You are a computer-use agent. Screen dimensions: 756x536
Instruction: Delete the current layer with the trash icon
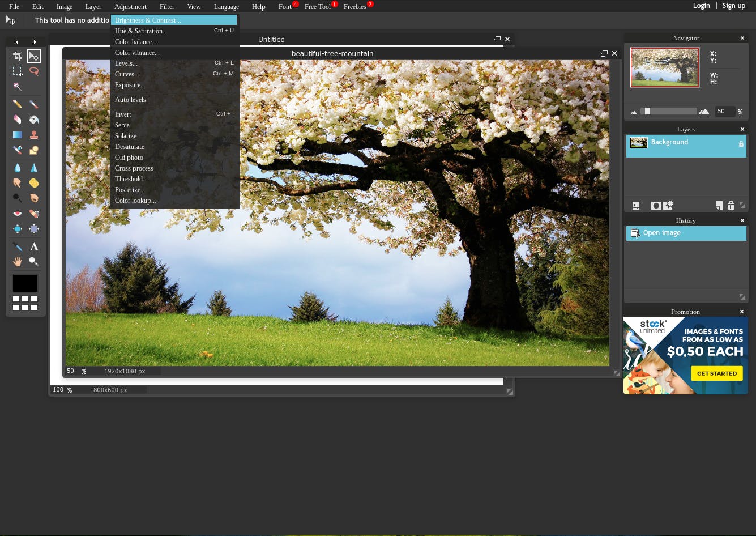click(x=731, y=206)
